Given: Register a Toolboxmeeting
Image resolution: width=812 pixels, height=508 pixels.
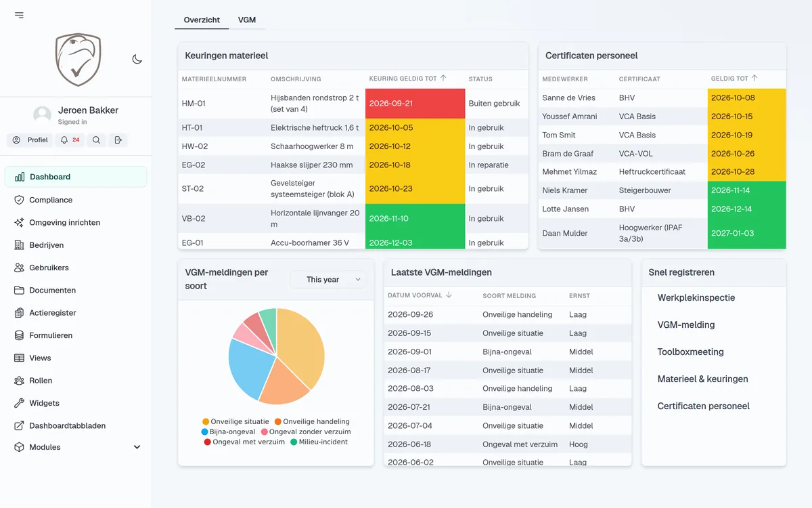Looking at the screenshot, I should (691, 352).
